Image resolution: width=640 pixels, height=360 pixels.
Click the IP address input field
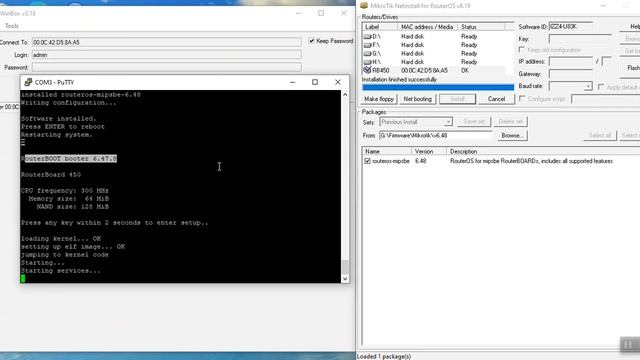point(571,62)
